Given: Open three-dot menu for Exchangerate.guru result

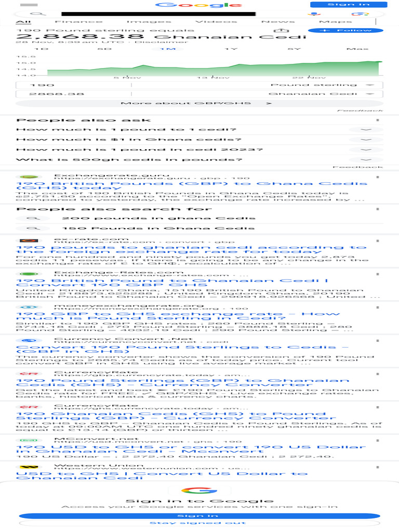Looking at the screenshot, I should (378, 177).
